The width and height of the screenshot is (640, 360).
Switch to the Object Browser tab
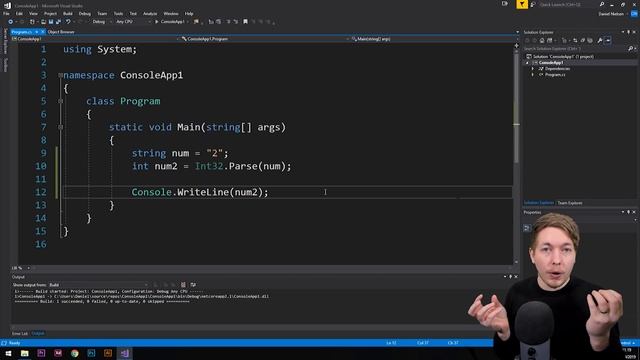click(61, 32)
